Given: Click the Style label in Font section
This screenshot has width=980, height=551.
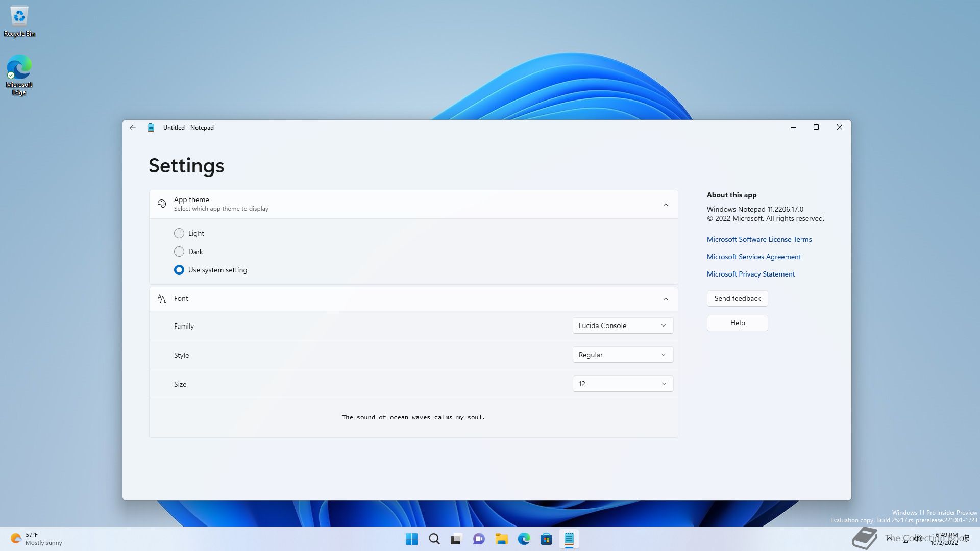Looking at the screenshot, I should tap(181, 355).
